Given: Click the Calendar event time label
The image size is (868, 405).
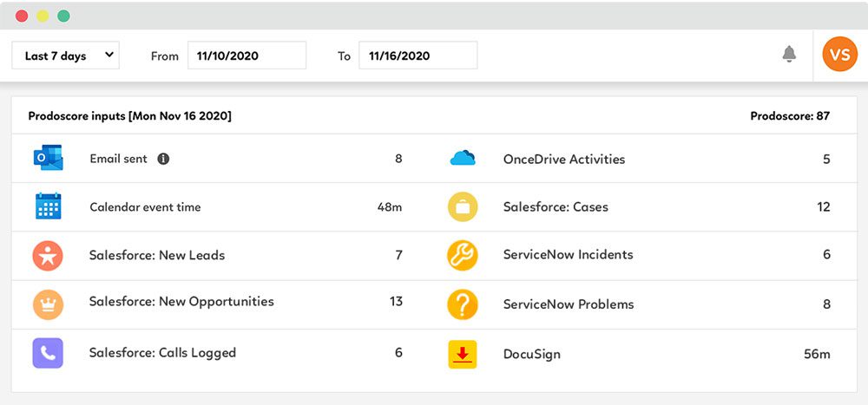Looking at the screenshot, I should click(x=145, y=207).
